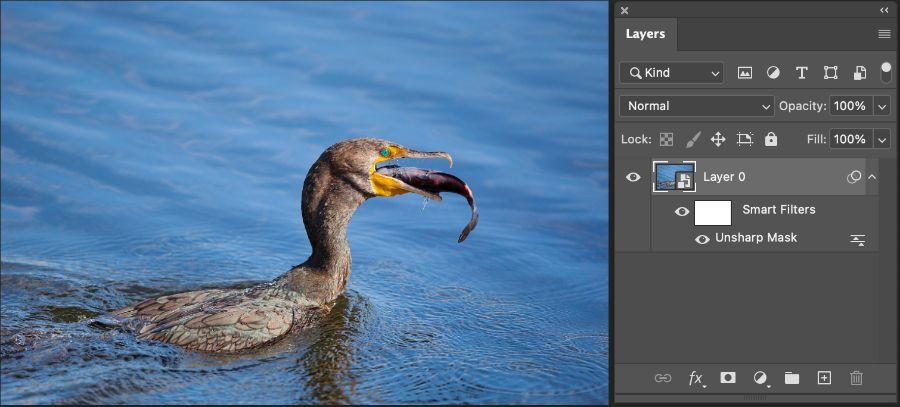Filter for smart objects icon
Viewport: 900px width, 407px height.
[x=859, y=73]
